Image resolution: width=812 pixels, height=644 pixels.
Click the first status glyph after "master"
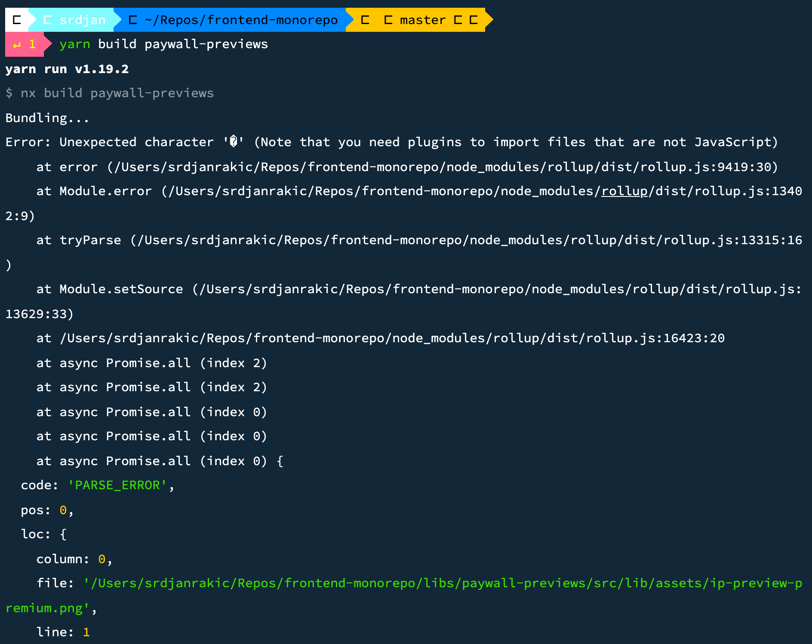coord(458,19)
